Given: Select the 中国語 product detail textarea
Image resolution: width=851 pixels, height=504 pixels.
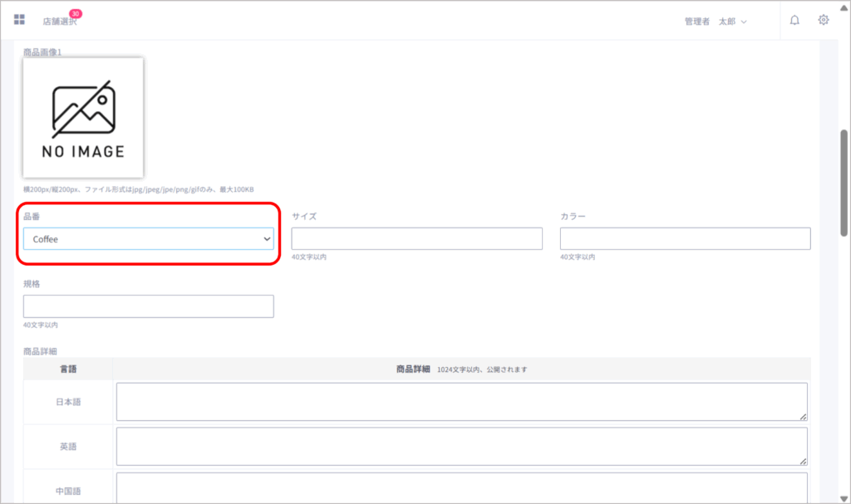Looking at the screenshot, I should click(461, 487).
